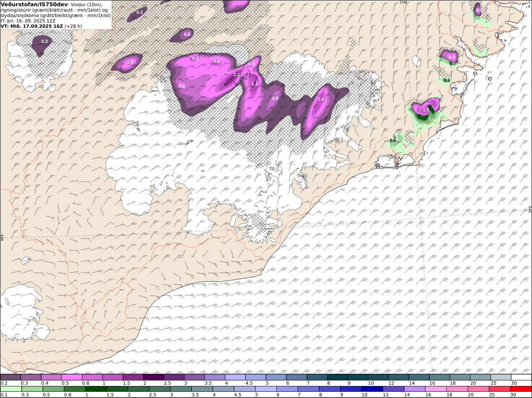Select the light pink swatch between 16 and 18, bottom legend
532x398 pixels.
(436, 389)
